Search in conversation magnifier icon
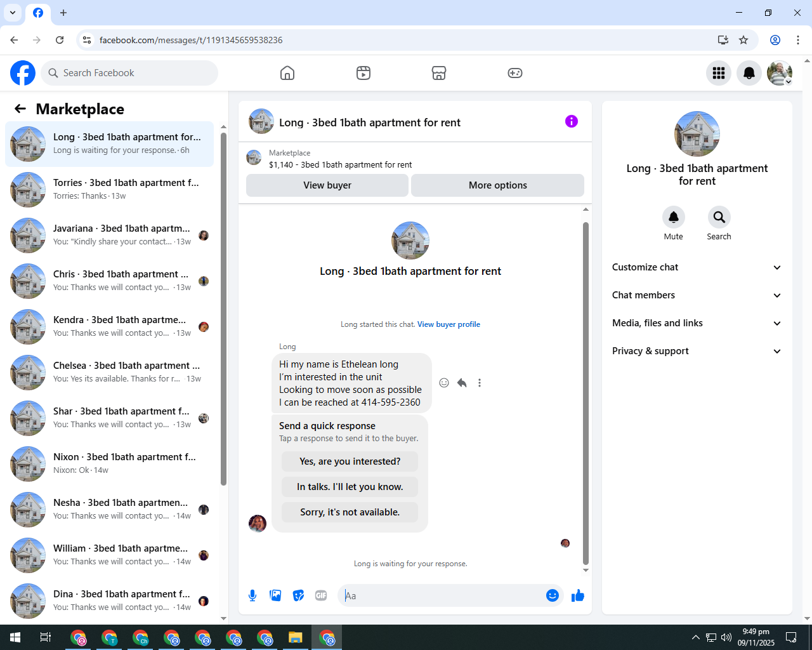Image resolution: width=812 pixels, height=650 pixels. point(719,217)
